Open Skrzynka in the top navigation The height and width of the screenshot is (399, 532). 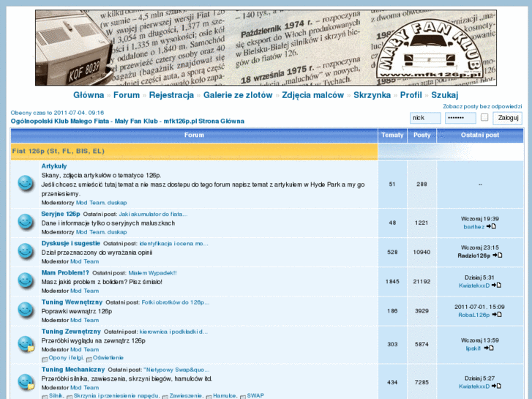click(x=372, y=95)
